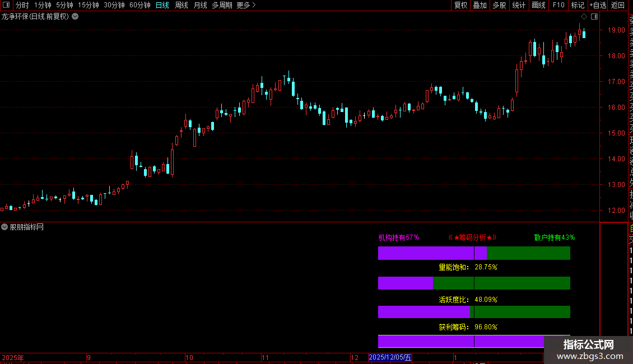Viewport: 633px width, 364px height.
Task: Expand the 更多 periods menu
Action: pos(246,5)
